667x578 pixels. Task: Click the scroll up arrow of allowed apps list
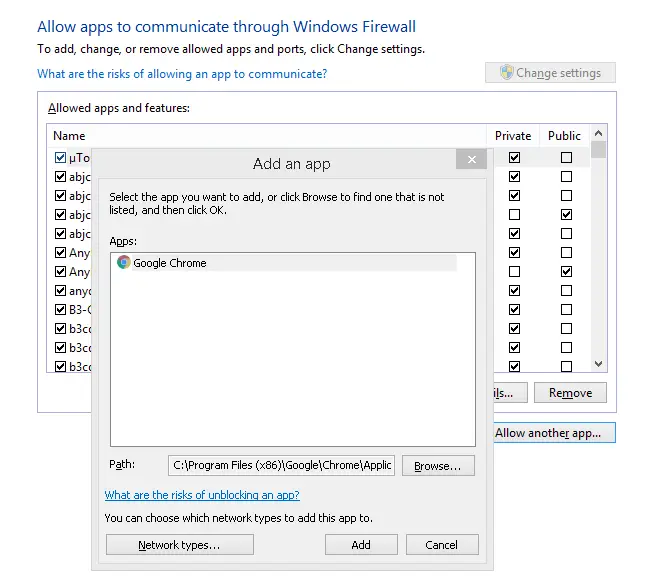pyautogui.click(x=599, y=133)
